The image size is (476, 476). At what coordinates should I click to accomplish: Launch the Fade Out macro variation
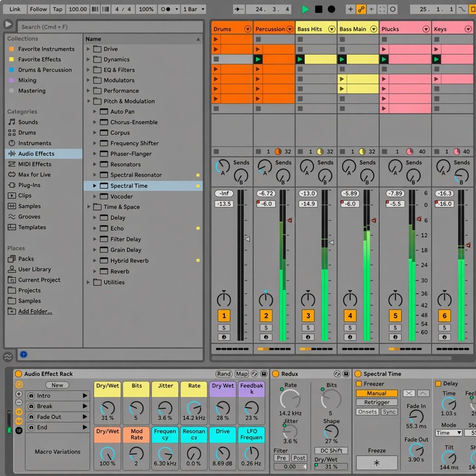pos(85,417)
